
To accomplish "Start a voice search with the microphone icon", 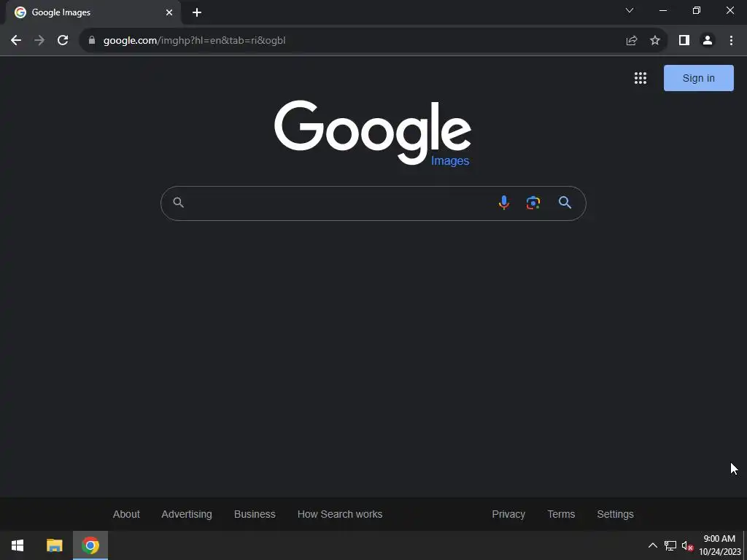I will pos(503,203).
